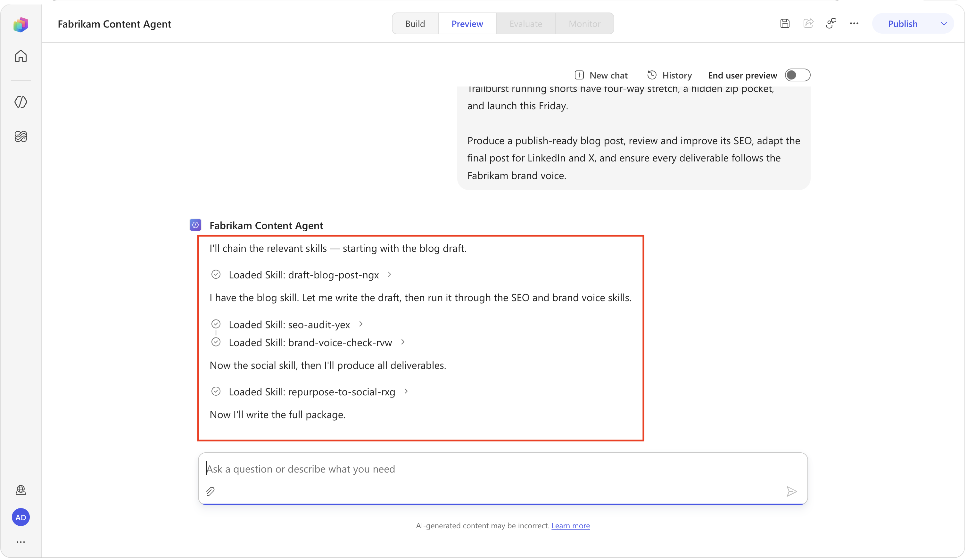Open the Evaluate tab
This screenshot has height=560, width=967.
pos(526,24)
